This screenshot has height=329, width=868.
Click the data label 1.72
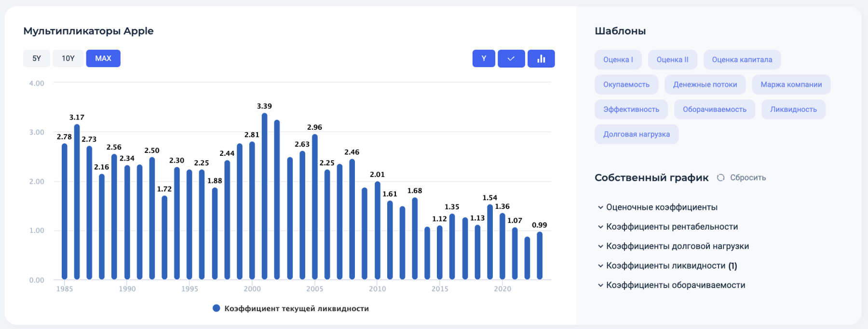tap(164, 189)
